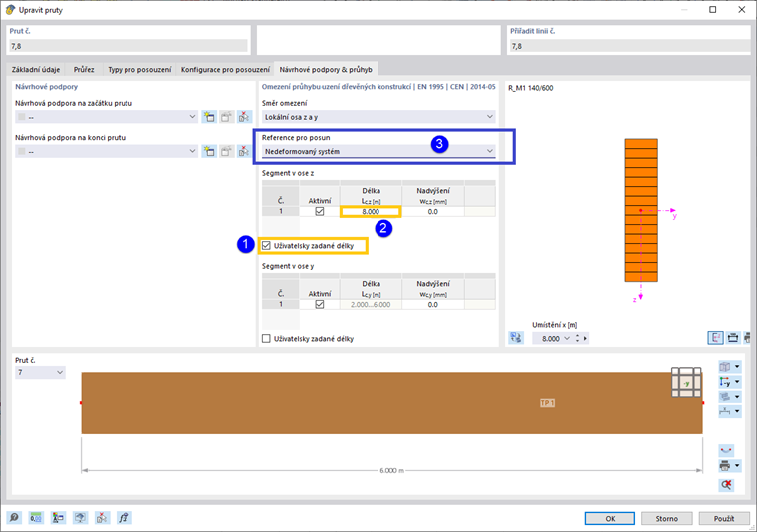
Task: Uncheck Uživatelsky zadané délky under z-axis segment
Action: (x=266, y=246)
